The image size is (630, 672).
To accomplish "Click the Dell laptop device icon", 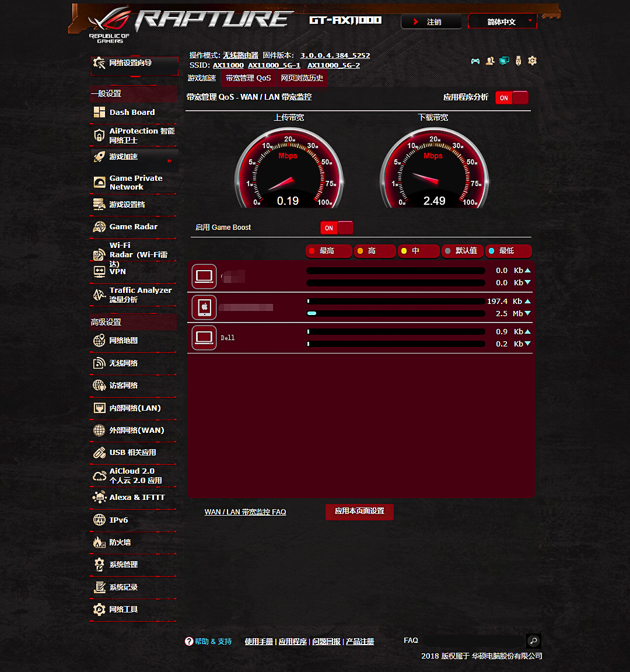I will coord(204,338).
